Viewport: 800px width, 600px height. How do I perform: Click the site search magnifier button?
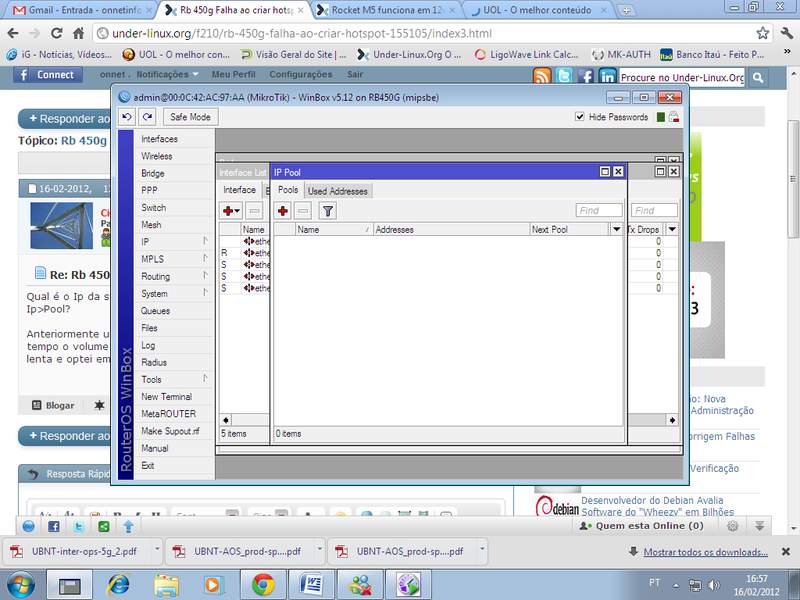pyautogui.click(x=758, y=78)
